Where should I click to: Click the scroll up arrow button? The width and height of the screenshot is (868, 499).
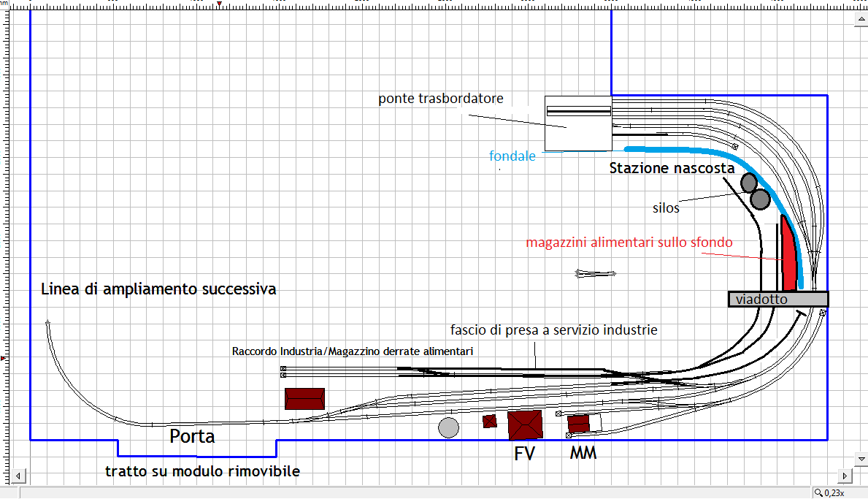tap(861, 19)
